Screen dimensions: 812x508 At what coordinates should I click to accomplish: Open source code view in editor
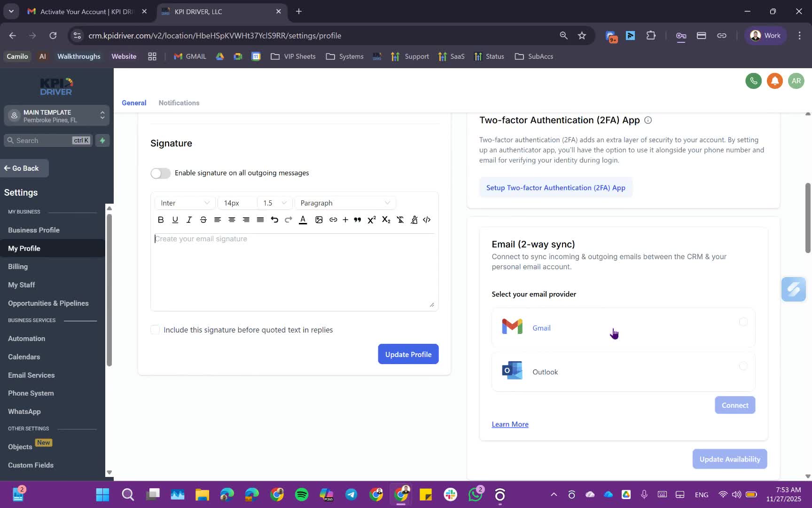[x=427, y=220]
